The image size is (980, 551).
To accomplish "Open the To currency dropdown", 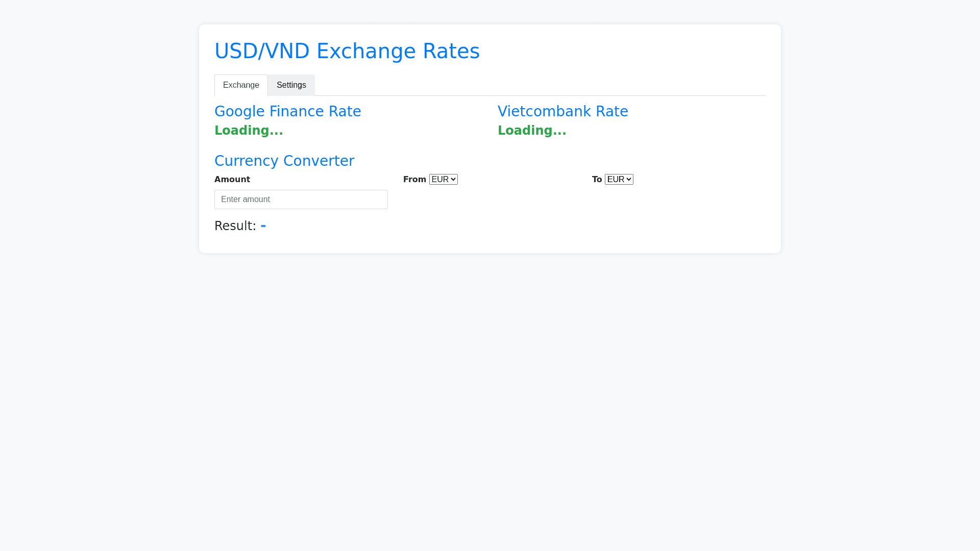I will 619,179.
